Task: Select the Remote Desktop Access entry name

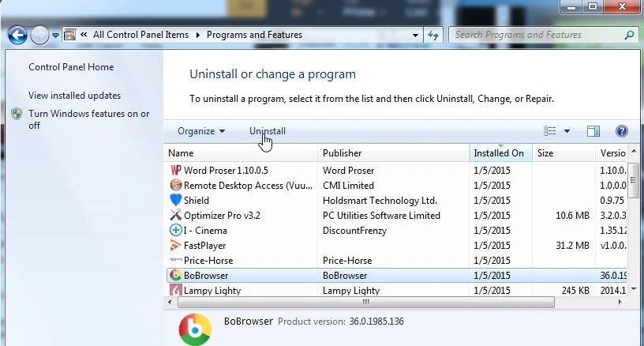Action: 248,186
